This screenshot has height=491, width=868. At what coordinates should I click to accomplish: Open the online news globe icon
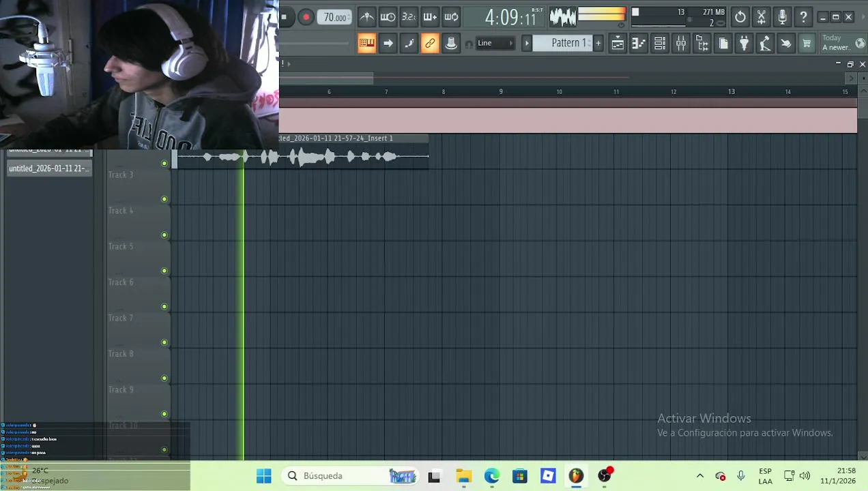click(x=860, y=43)
